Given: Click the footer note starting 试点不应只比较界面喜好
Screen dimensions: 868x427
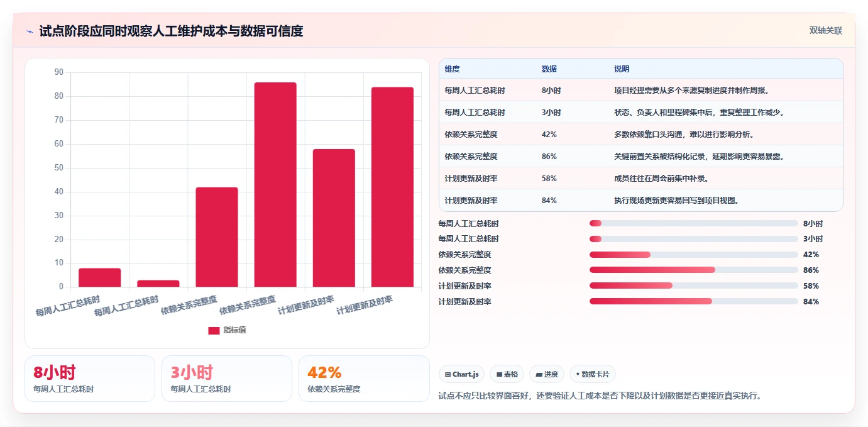Looking at the screenshot, I should click(x=600, y=396).
